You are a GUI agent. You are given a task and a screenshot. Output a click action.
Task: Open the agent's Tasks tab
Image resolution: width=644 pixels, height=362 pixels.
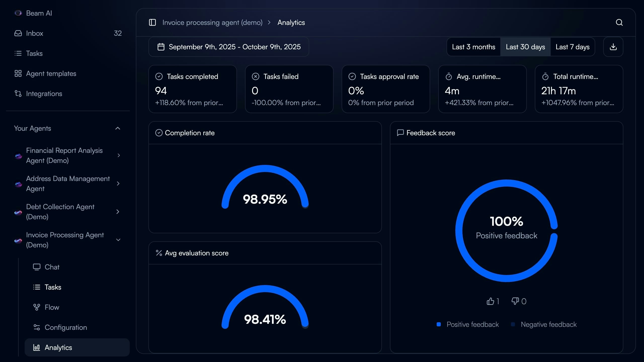pyautogui.click(x=53, y=287)
